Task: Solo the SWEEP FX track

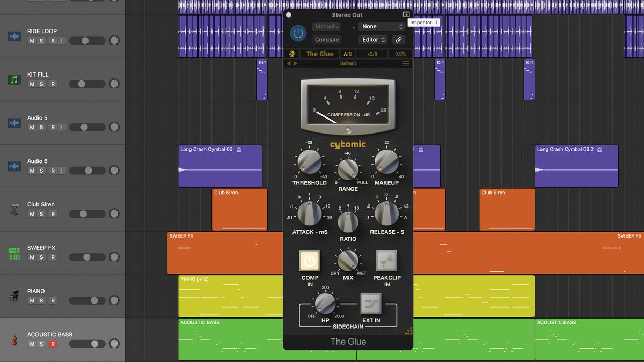Action: [42, 257]
